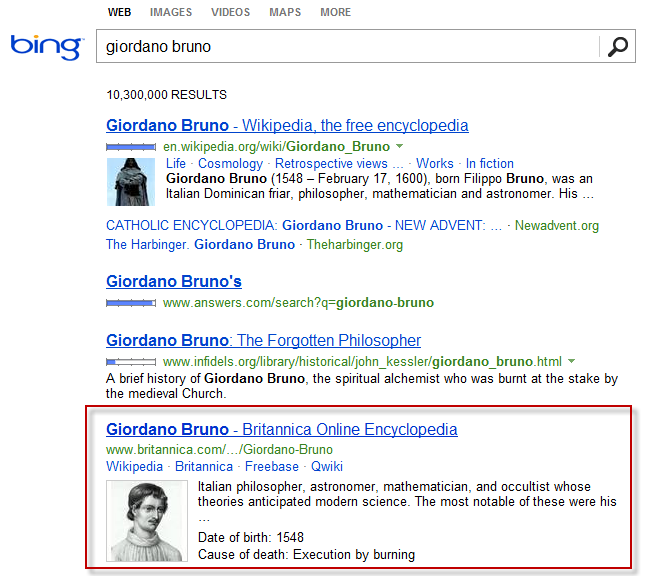Screen dimensions: 646x576
Task: Click the Newadvent.org source text
Action: tap(557, 225)
